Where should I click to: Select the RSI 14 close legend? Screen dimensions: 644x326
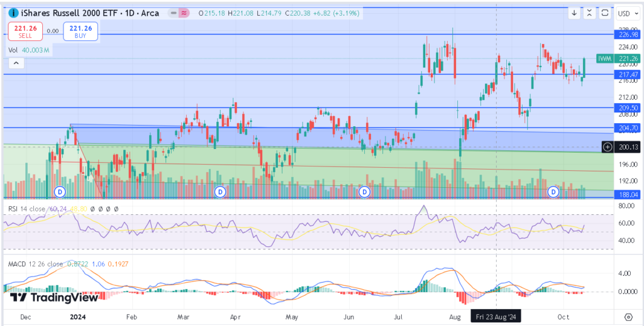pos(27,209)
